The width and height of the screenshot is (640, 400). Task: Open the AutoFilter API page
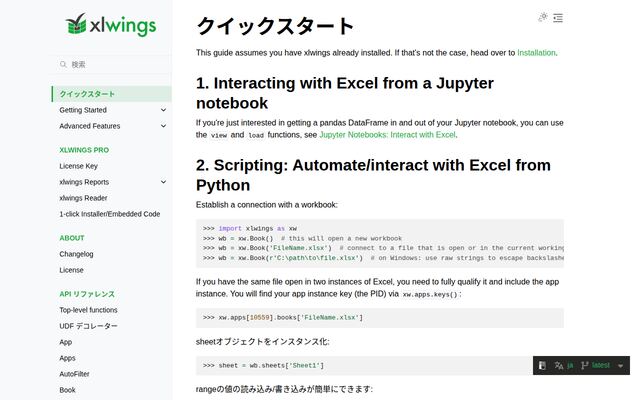tap(74, 374)
